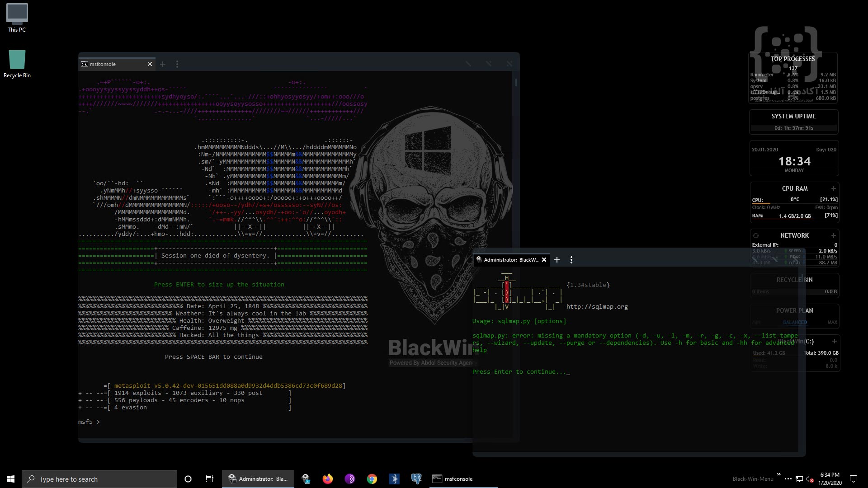Click 'Press Enter to continue...' line
The image size is (868, 488).
click(521, 372)
